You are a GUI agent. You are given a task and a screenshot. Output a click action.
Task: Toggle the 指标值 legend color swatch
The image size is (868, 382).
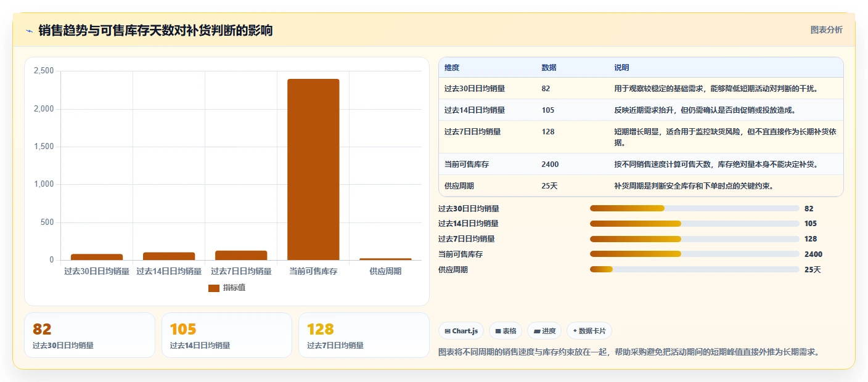214,288
